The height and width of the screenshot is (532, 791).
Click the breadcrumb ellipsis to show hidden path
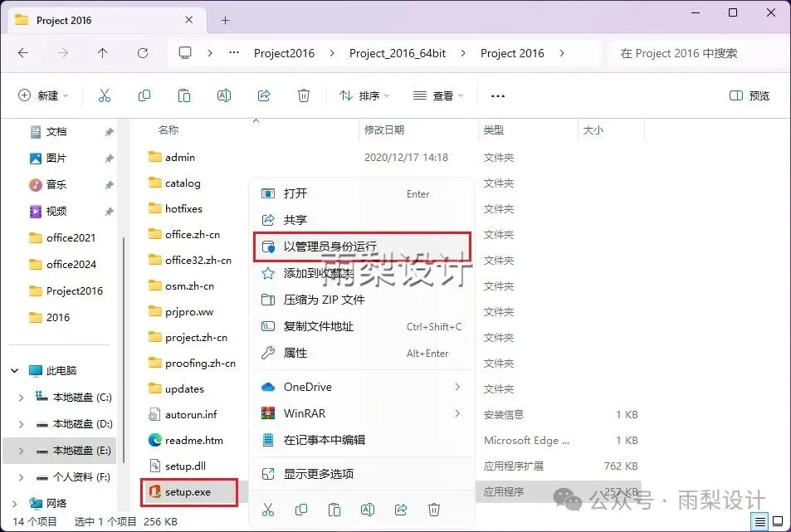coord(233,52)
